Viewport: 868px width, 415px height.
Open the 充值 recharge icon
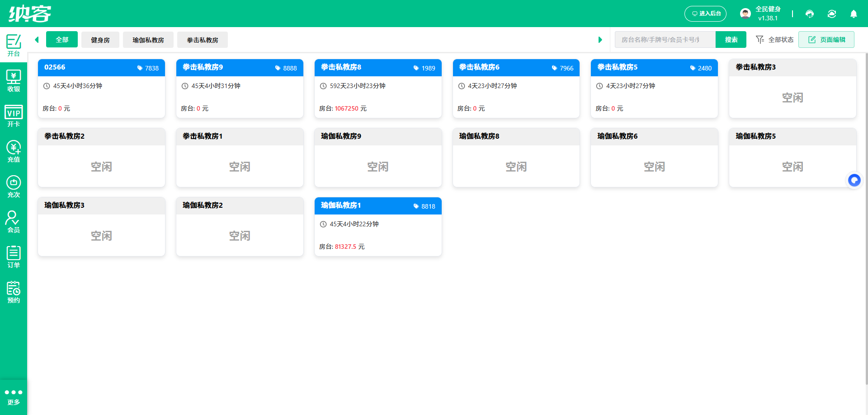point(14,151)
